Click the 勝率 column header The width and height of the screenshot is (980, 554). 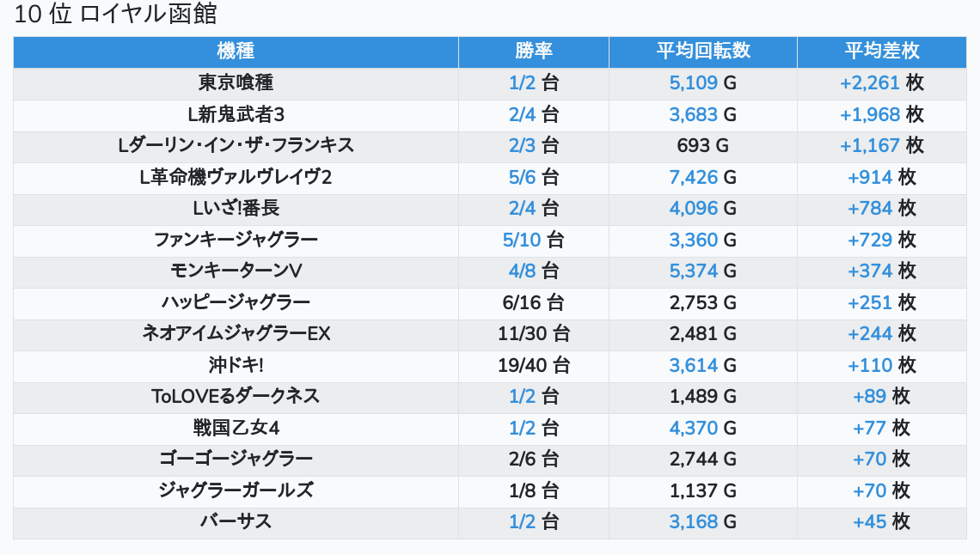(533, 52)
